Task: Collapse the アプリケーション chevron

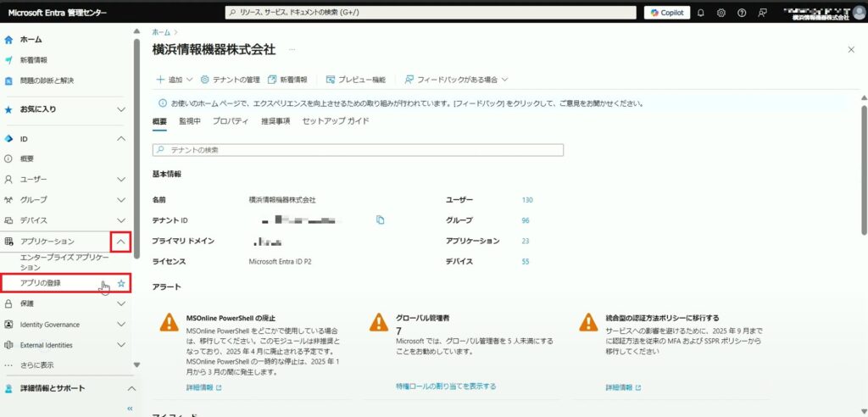Action: (121, 242)
